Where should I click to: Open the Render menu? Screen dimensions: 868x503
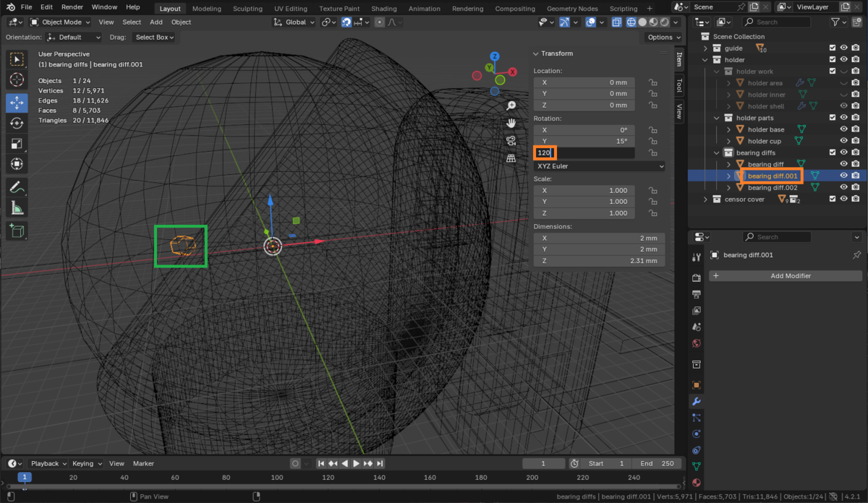tap(72, 7)
